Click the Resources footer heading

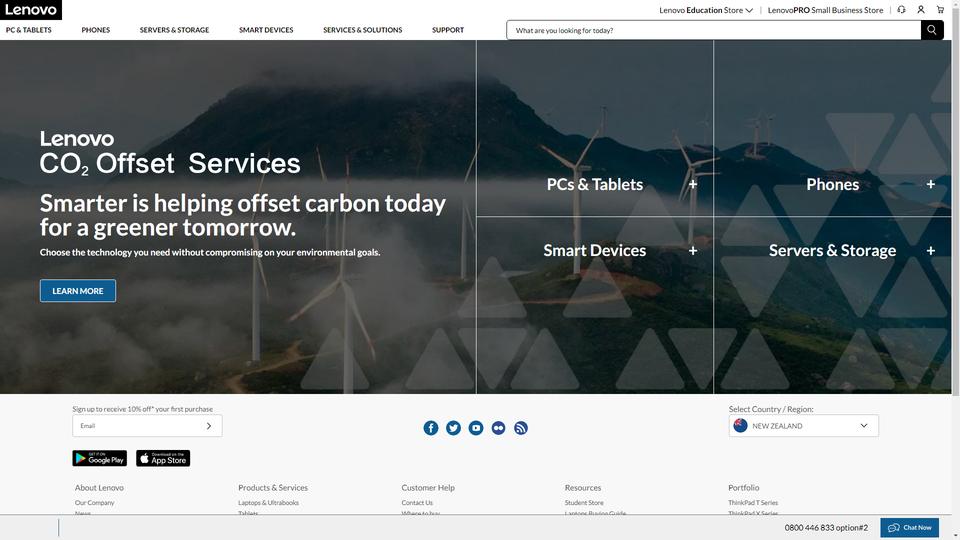point(583,488)
